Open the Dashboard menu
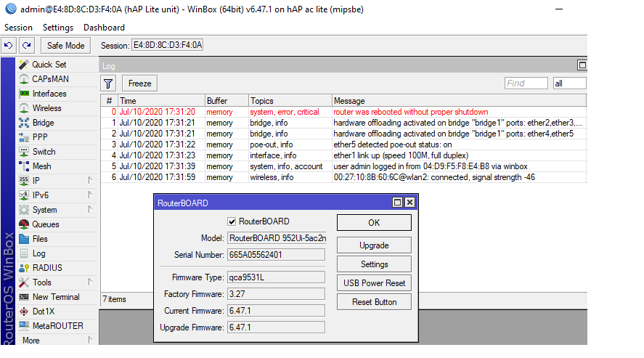The image size is (644, 358). [x=104, y=28]
